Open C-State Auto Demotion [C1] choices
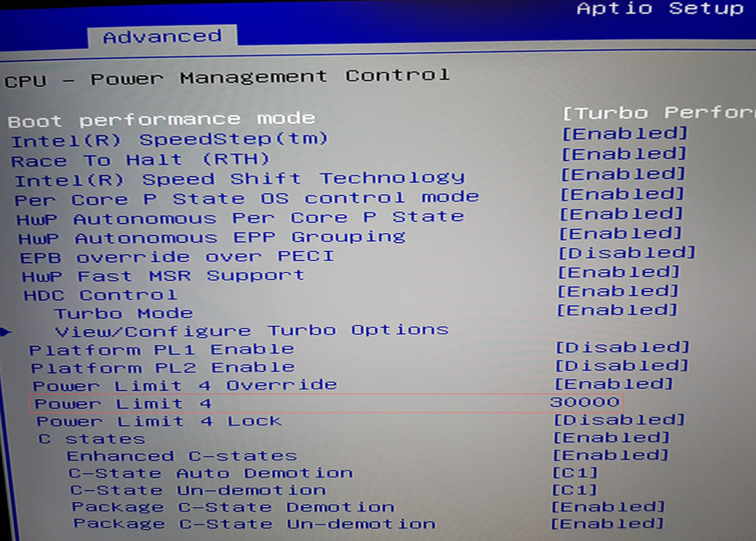The image size is (756, 541). [575, 472]
